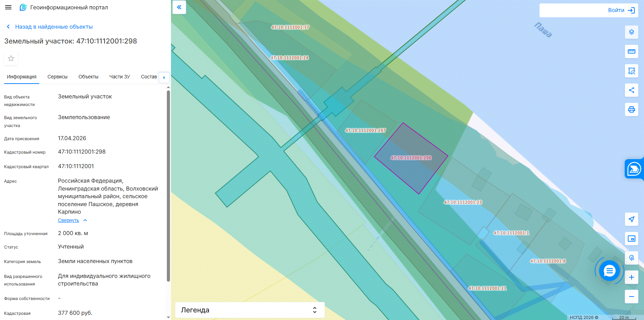Add parcel to favorites with star icon
Viewport: 644px width, 320px height.
11,58
